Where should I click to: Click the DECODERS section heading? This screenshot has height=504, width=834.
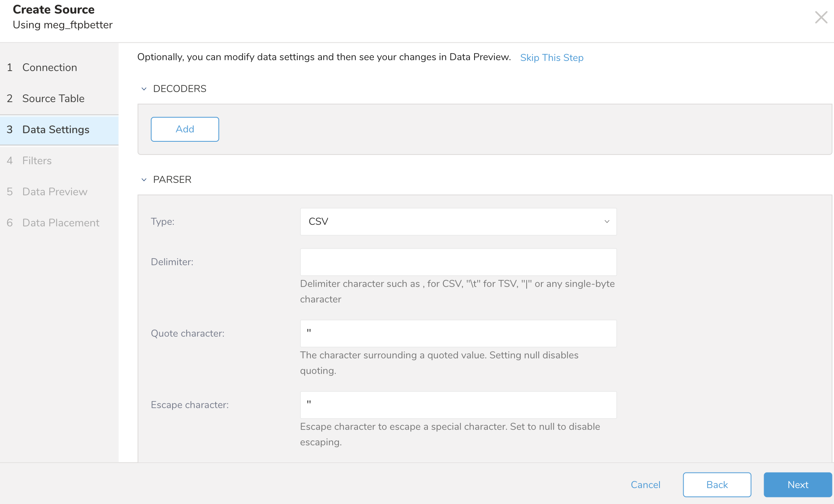click(x=180, y=89)
